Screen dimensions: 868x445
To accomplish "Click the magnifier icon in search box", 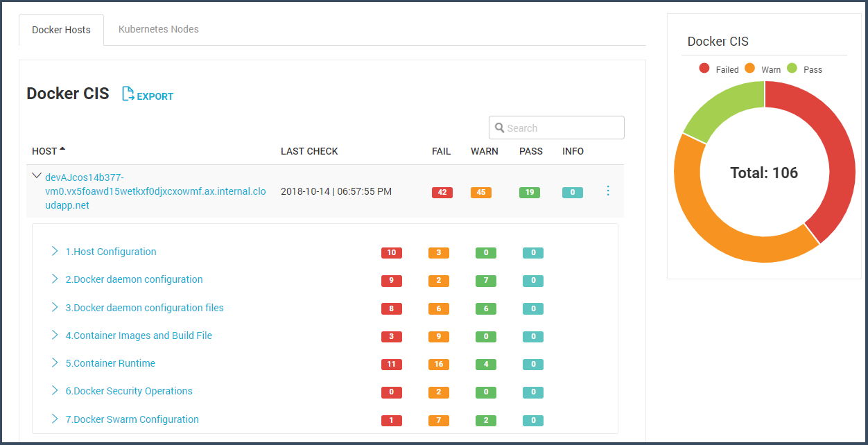I will coord(500,128).
